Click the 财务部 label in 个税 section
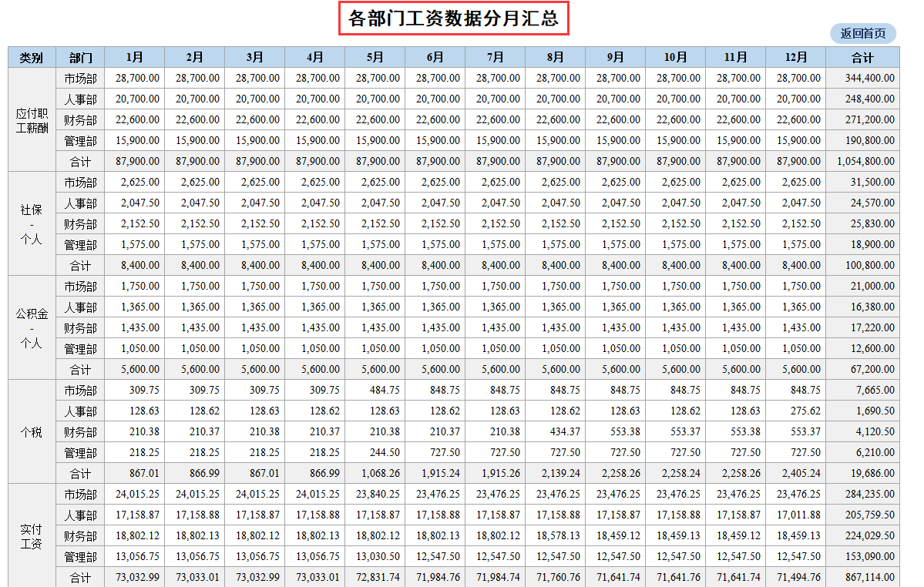 point(82,431)
